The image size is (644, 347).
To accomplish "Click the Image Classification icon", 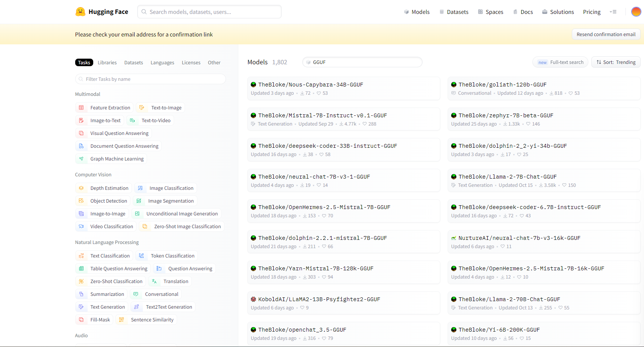I will click(140, 188).
